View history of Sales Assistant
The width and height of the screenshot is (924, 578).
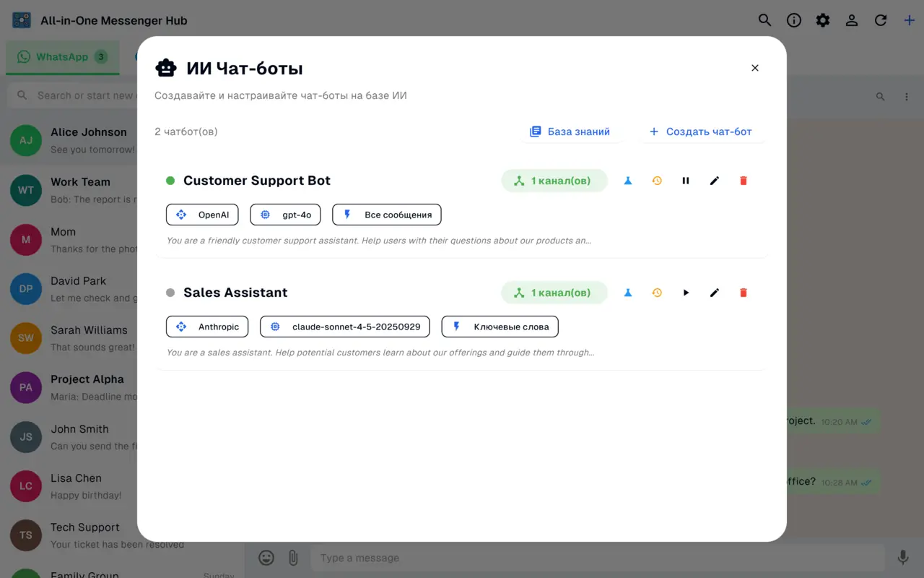pos(657,293)
